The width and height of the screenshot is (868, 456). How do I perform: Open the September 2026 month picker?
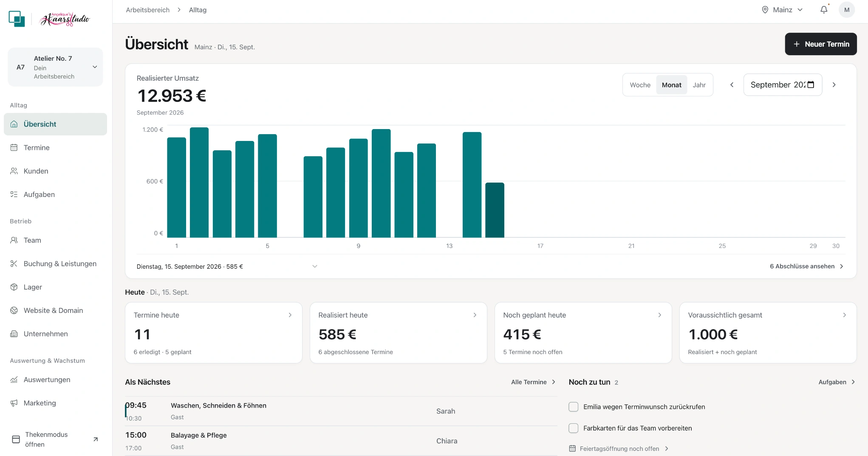(783, 85)
